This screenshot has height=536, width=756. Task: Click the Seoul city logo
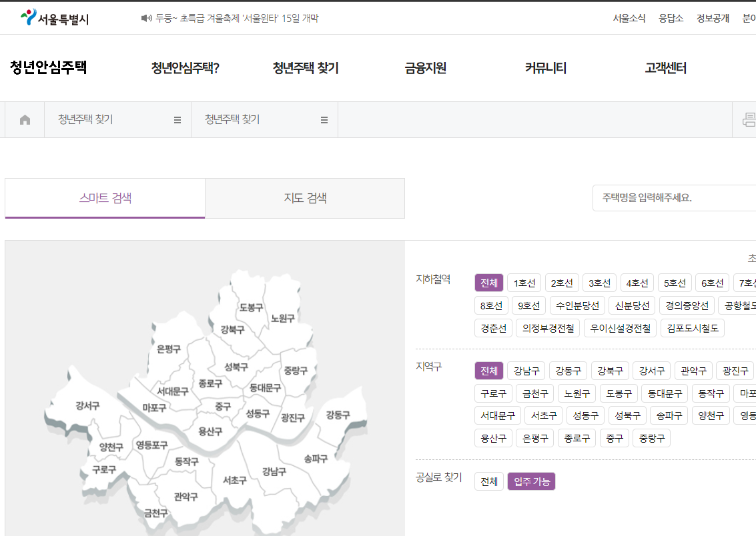pos(55,18)
